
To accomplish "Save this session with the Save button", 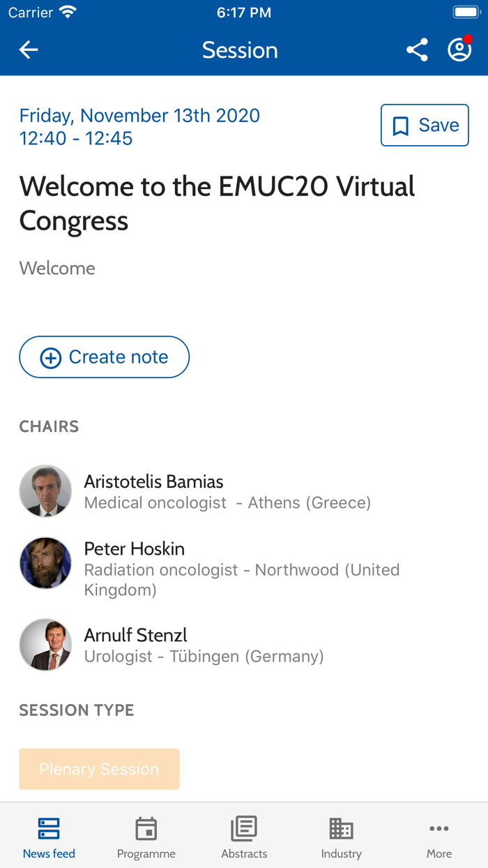I will pos(425,125).
